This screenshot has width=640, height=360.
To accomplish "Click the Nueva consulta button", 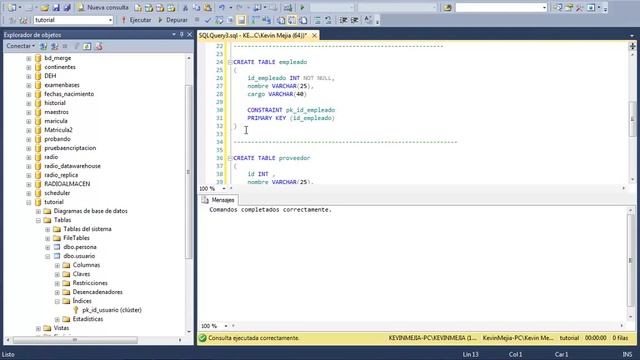I will [103, 7].
